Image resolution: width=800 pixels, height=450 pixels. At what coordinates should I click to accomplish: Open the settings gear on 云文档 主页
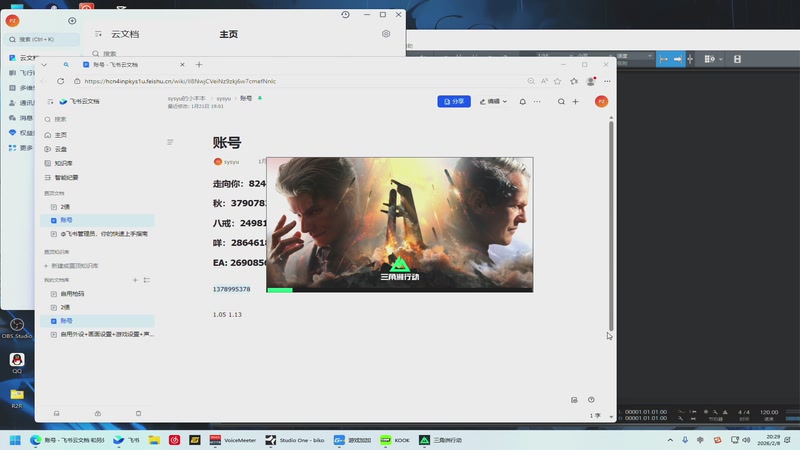pos(386,34)
